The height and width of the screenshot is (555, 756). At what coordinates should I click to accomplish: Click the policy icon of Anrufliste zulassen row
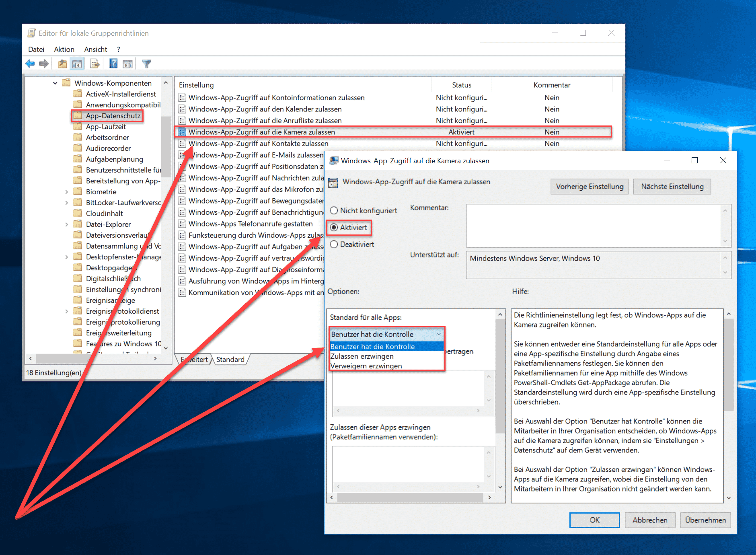182,121
